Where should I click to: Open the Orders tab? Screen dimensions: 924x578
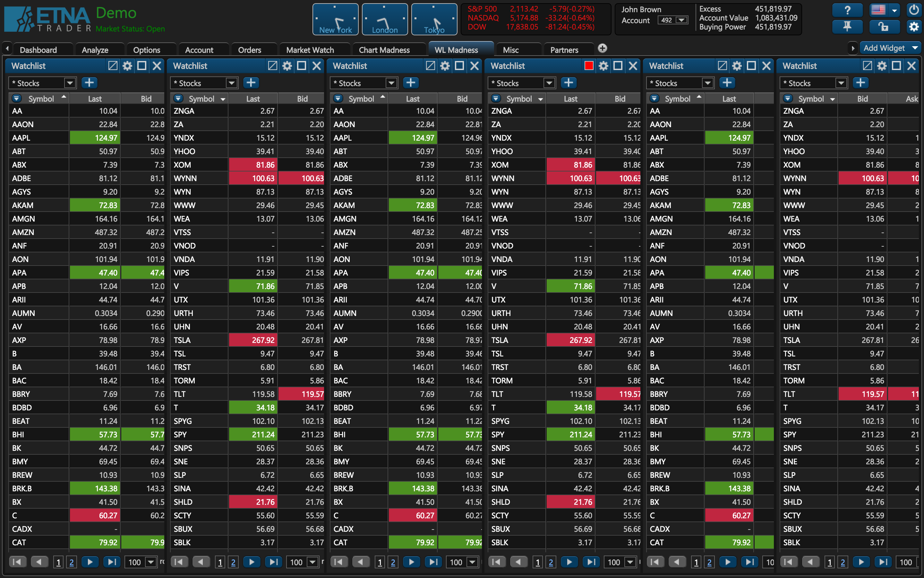click(x=250, y=50)
